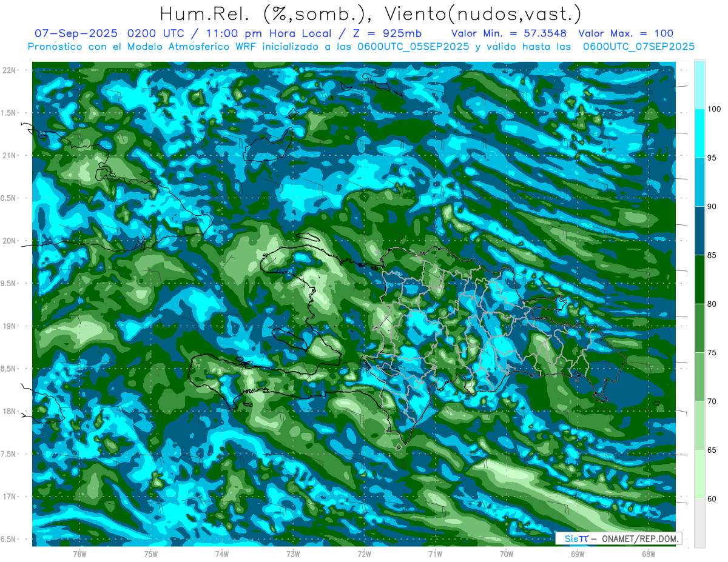Viewport: 728px width, 562px height.
Task: Click the '74W' longitude label
Action: tap(222, 554)
